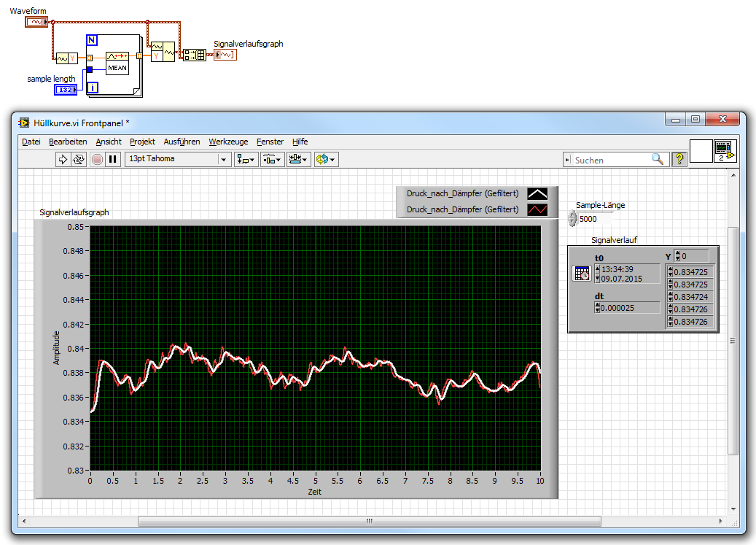
Task: Open the 13pt Tahoma font dropdown
Action: point(177,159)
